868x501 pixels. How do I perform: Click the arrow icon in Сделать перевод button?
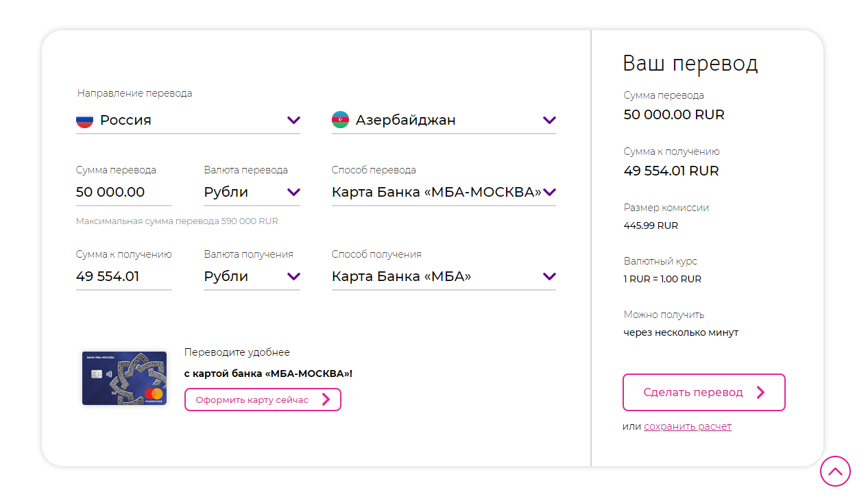point(760,392)
